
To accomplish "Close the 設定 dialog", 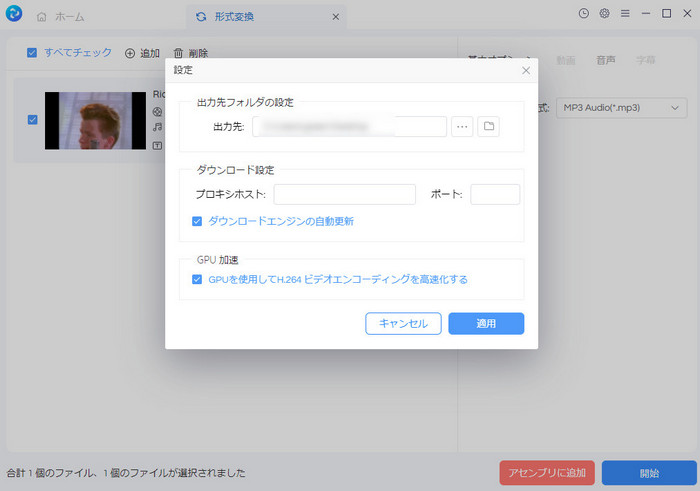I will pyautogui.click(x=526, y=71).
